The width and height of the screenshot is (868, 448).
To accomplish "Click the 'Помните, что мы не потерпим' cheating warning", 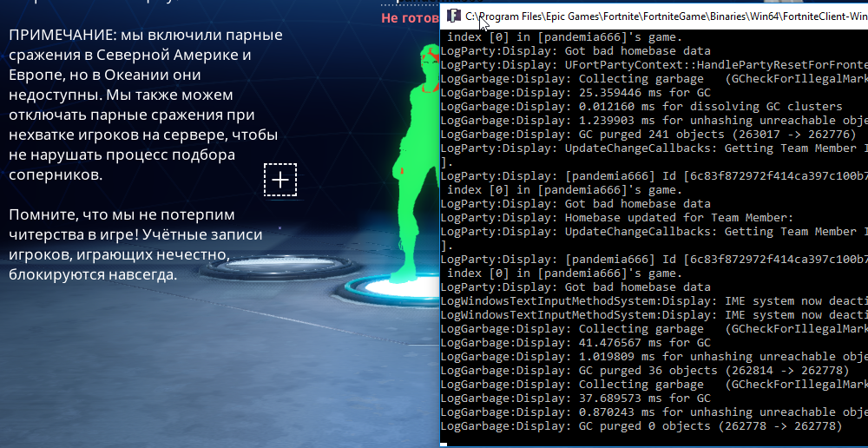I will pos(135,244).
